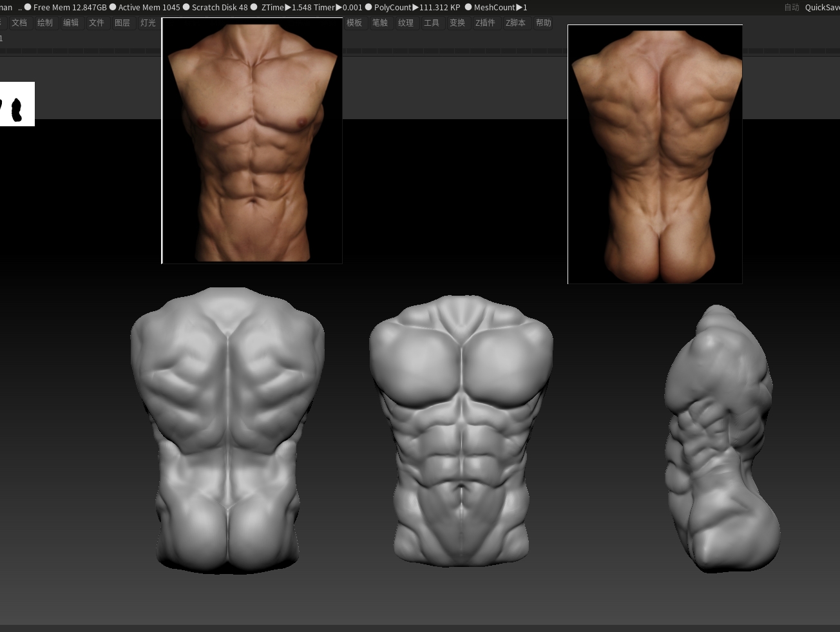Click the sculpted back-view torso model
Viewport: 840px width, 632px height.
click(227, 430)
